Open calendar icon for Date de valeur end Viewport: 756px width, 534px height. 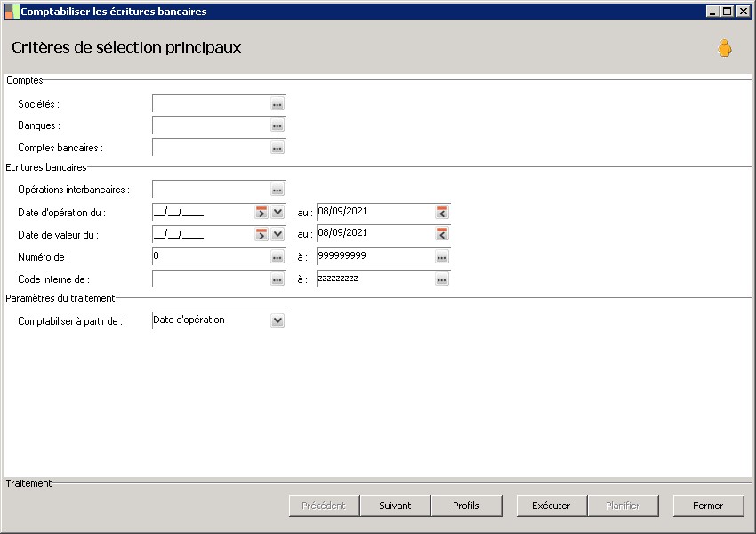click(442, 235)
